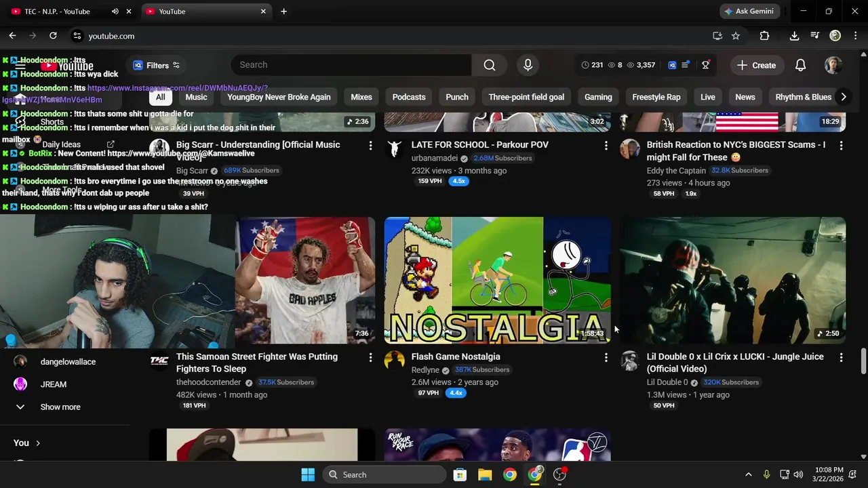Bookmark this page with the star icon
868x488 pixels.
click(x=736, y=36)
